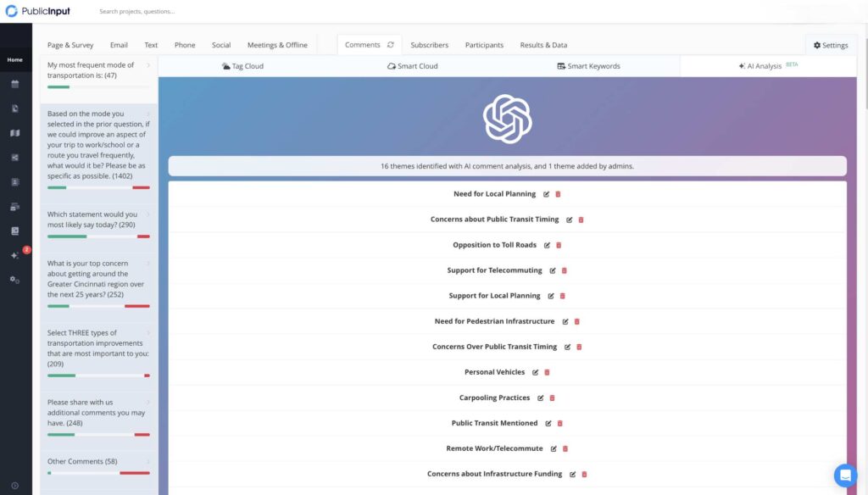Viewport: 868px width, 495px height.
Task: Open the chat support bubble
Action: point(844,475)
